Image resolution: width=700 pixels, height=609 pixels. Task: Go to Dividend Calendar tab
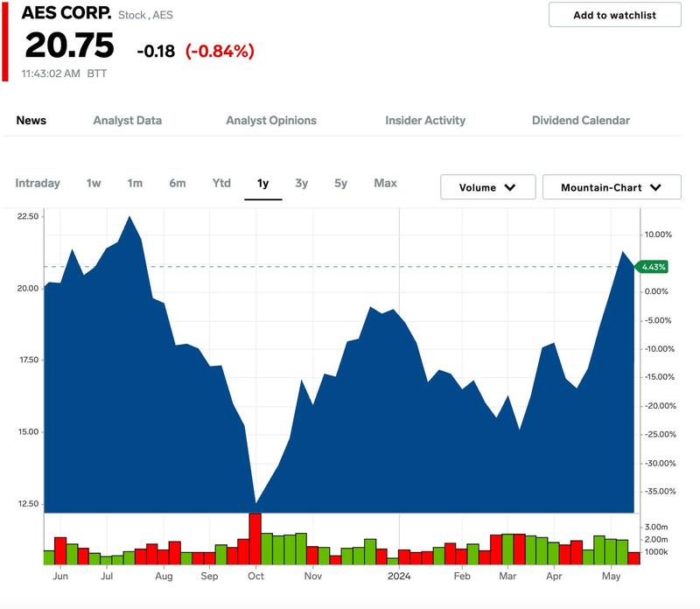pyautogui.click(x=580, y=121)
